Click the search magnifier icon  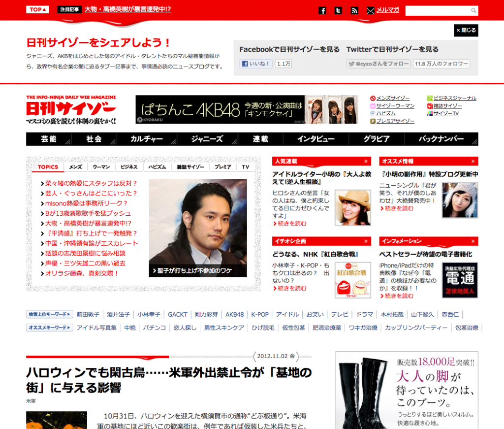(x=473, y=11)
